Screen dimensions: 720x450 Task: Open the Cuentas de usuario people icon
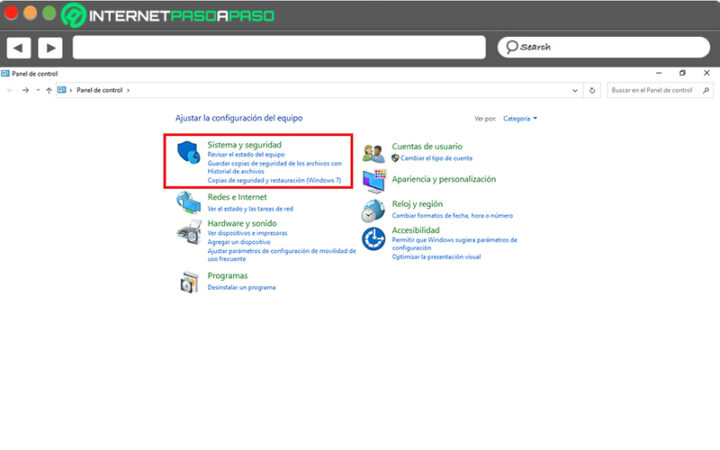[x=374, y=153]
